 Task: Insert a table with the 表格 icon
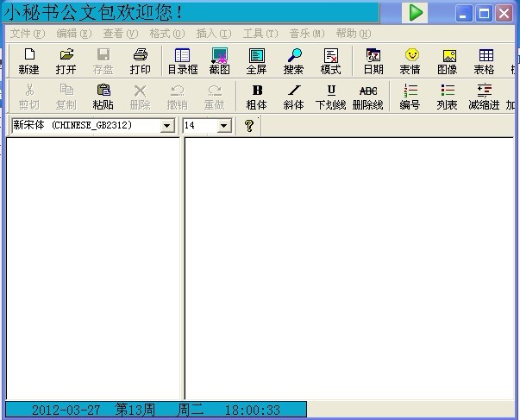[x=485, y=61]
